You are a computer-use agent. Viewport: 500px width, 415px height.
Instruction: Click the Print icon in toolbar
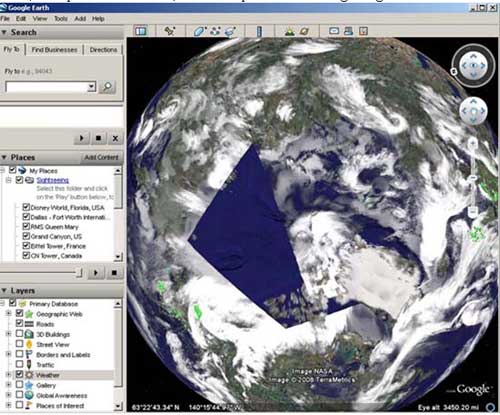point(348,31)
